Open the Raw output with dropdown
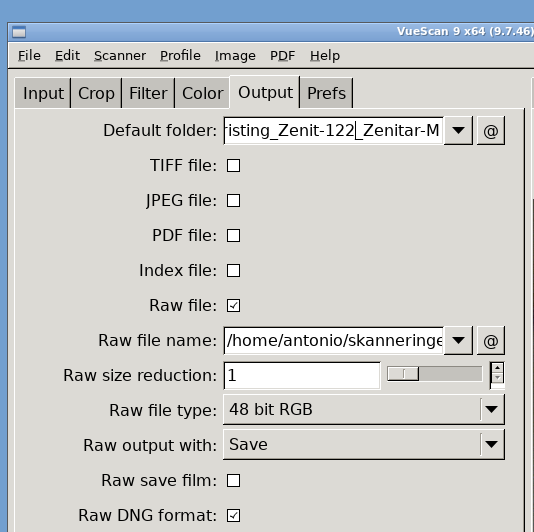 pyautogui.click(x=364, y=444)
